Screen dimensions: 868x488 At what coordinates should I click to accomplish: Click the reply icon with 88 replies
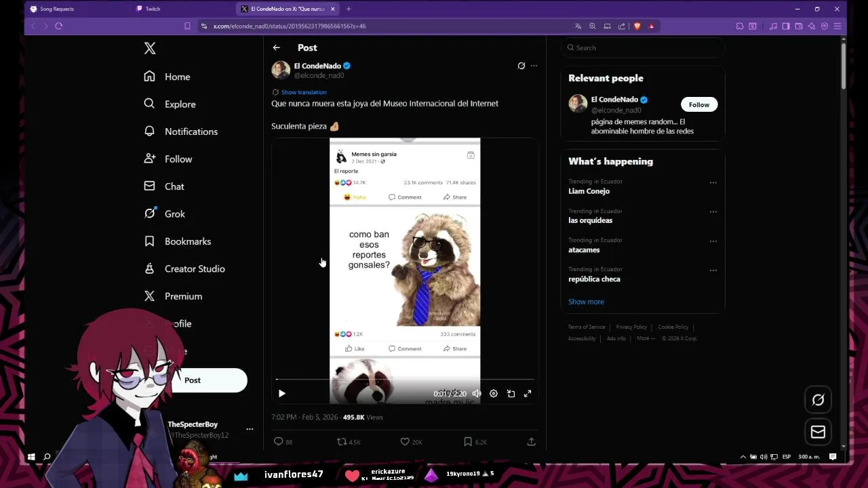(x=278, y=442)
